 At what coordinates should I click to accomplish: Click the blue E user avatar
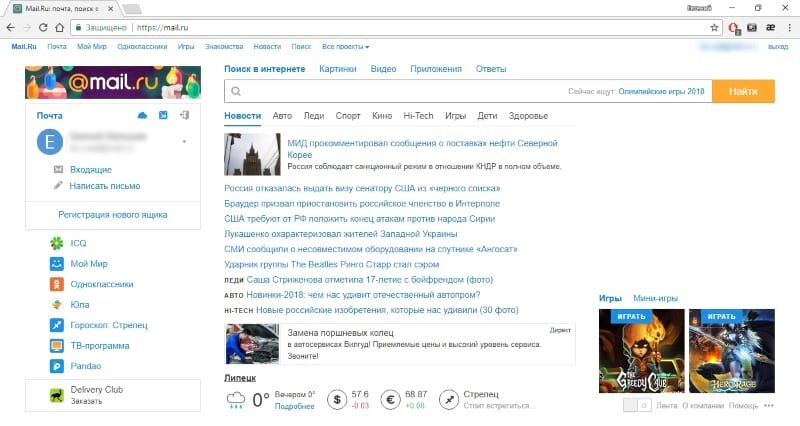[50, 141]
